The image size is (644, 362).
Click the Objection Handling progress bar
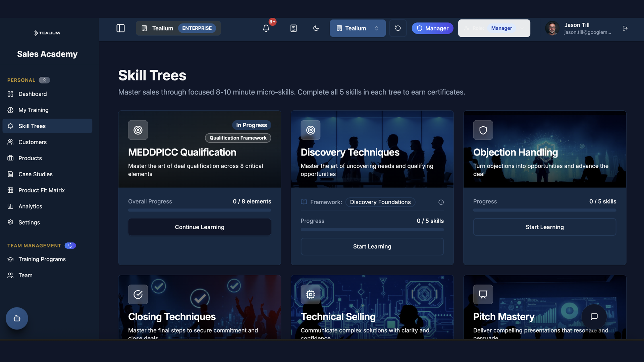[545, 210]
